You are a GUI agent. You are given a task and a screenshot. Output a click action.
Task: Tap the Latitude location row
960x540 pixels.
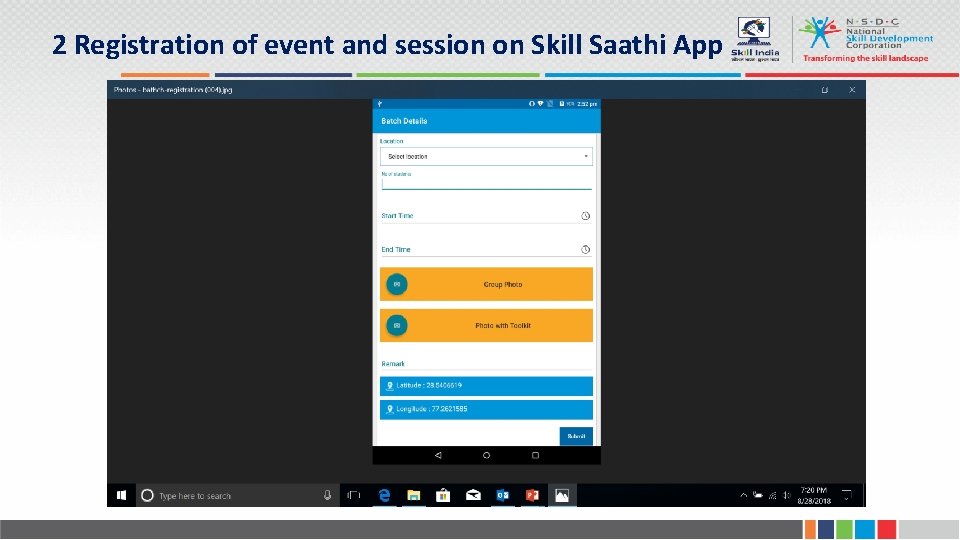pos(486,386)
